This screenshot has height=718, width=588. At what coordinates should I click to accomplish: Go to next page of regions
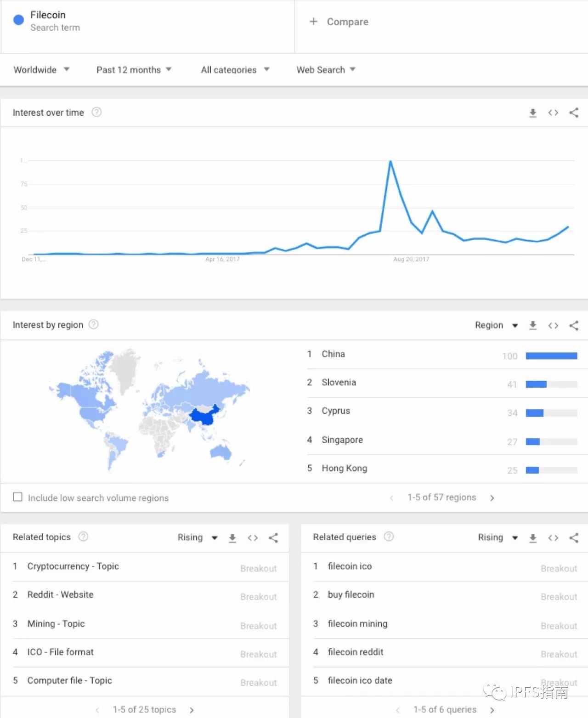pos(492,498)
